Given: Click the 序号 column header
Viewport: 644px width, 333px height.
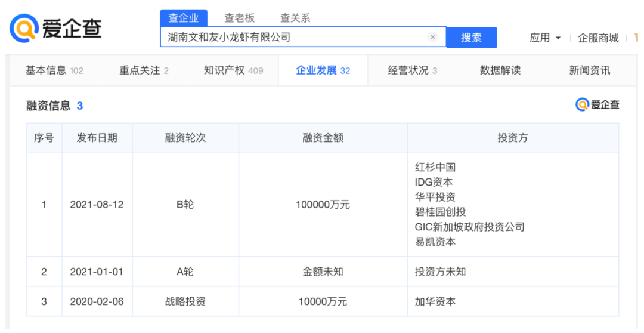Looking at the screenshot, I should click(x=44, y=138).
